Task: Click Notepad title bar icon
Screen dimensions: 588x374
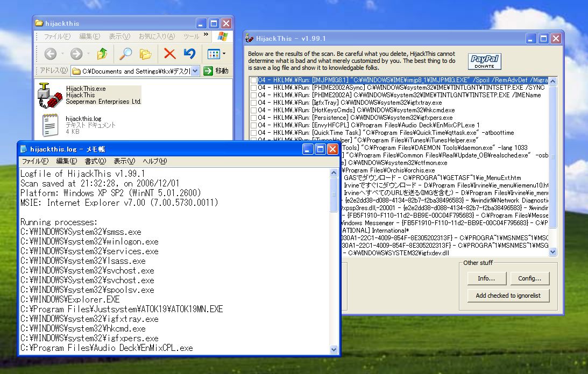Action: pos(24,149)
